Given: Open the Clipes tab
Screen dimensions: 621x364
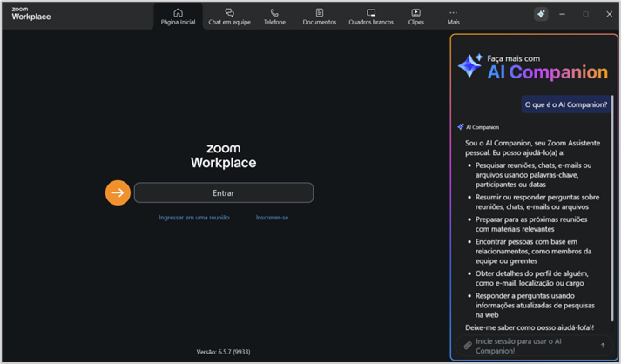Looking at the screenshot, I should tap(415, 17).
